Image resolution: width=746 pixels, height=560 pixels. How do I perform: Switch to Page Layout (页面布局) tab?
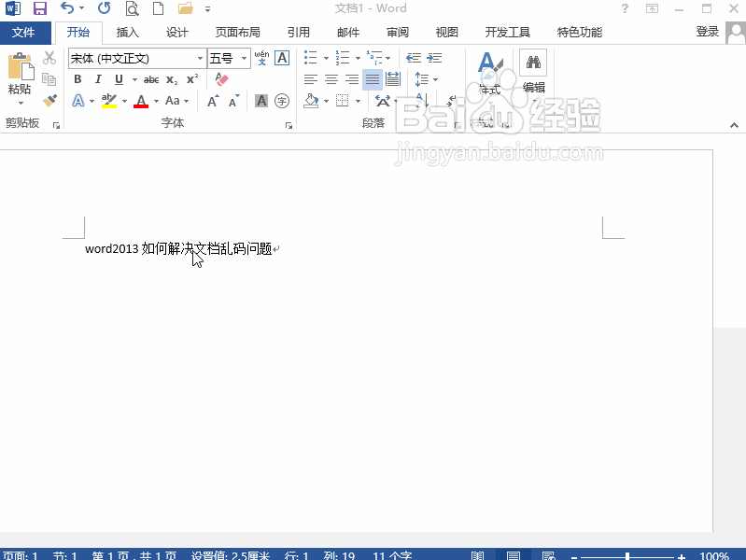pyautogui.click(x=238, y=33)
